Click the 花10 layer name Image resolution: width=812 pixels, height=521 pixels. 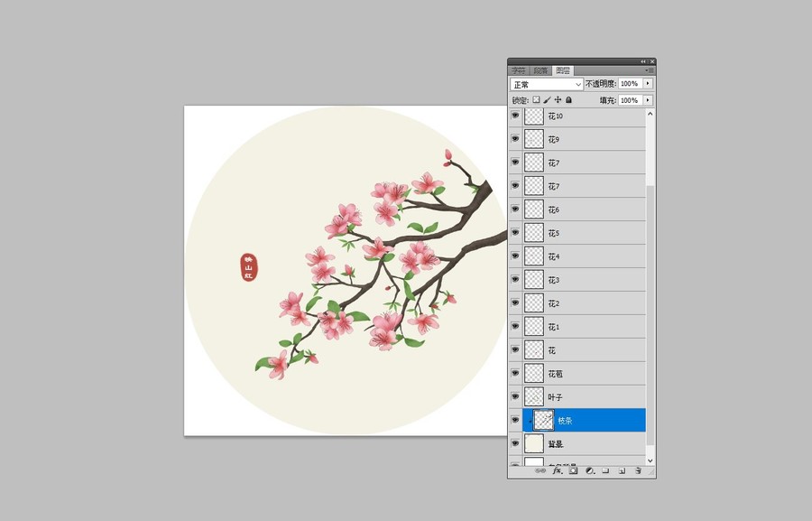pyautogui.click(x=555, y=116)
